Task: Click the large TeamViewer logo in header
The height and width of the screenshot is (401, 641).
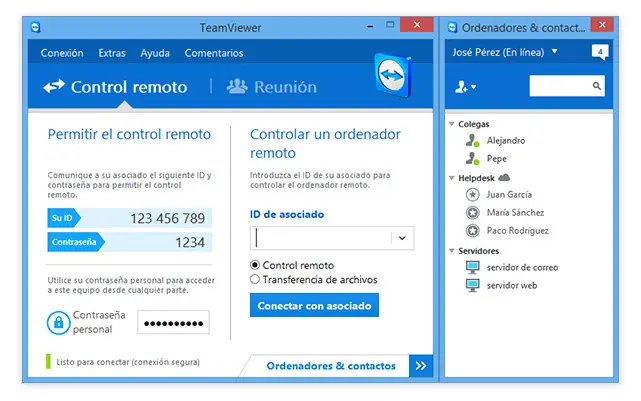Action: point(393,75)
